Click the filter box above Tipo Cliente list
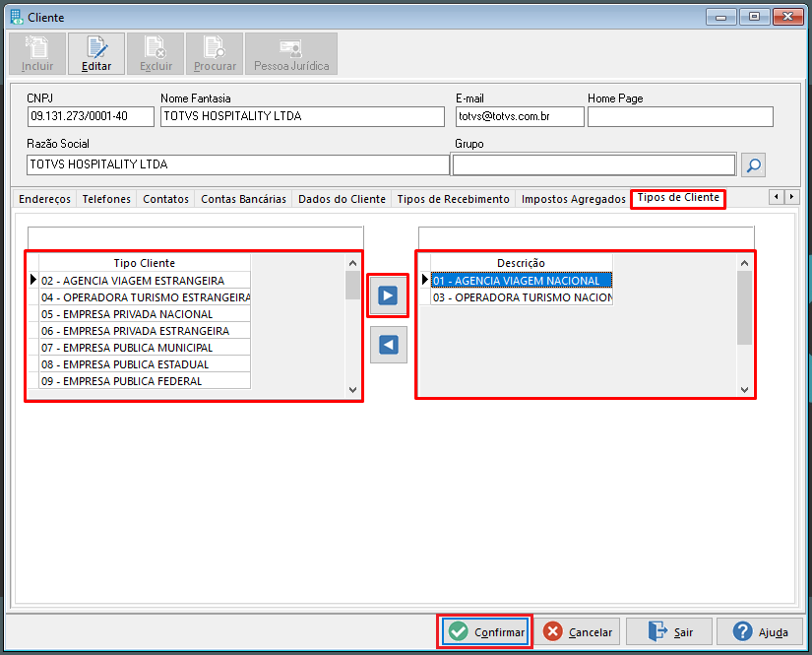 pyautogui.click(x=196, y=238)
